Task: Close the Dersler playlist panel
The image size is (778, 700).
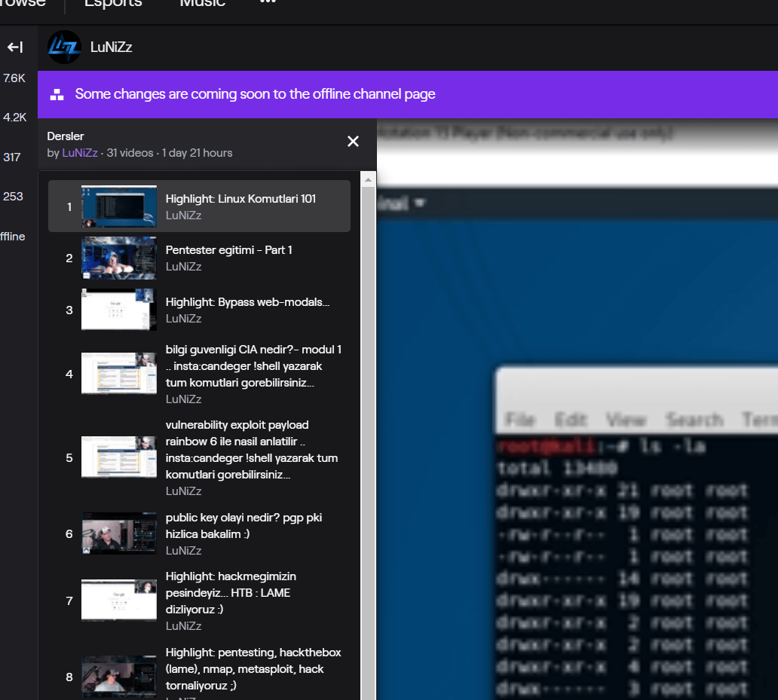Action: [353, 142]
